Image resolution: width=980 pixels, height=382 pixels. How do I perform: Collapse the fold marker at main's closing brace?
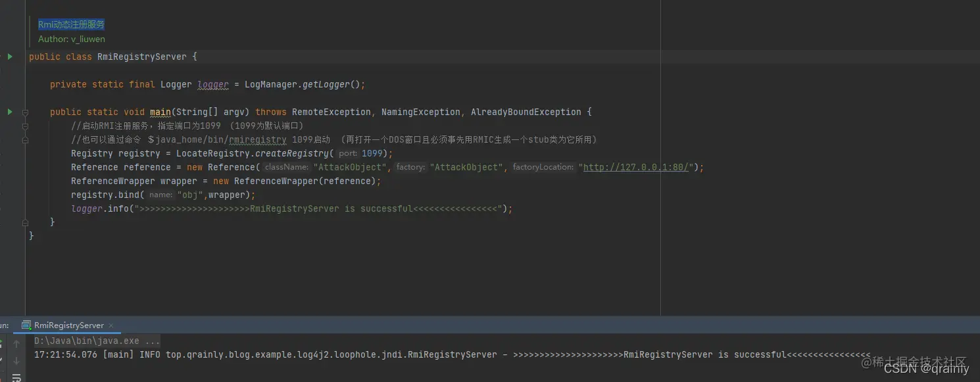[25, 222]
